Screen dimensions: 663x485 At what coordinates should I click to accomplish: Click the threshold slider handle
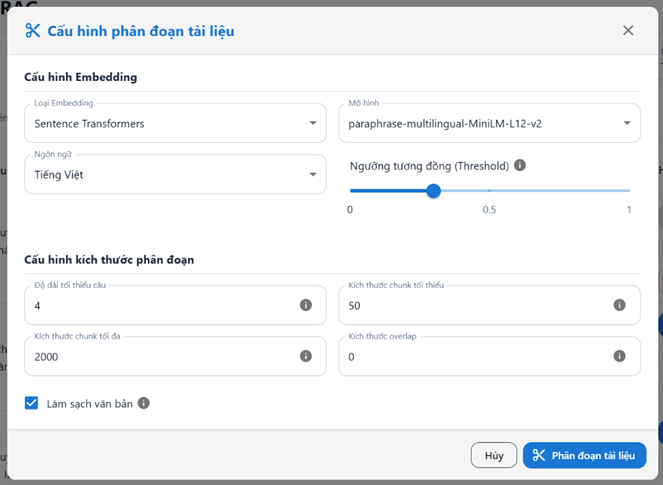coord(433,190)
